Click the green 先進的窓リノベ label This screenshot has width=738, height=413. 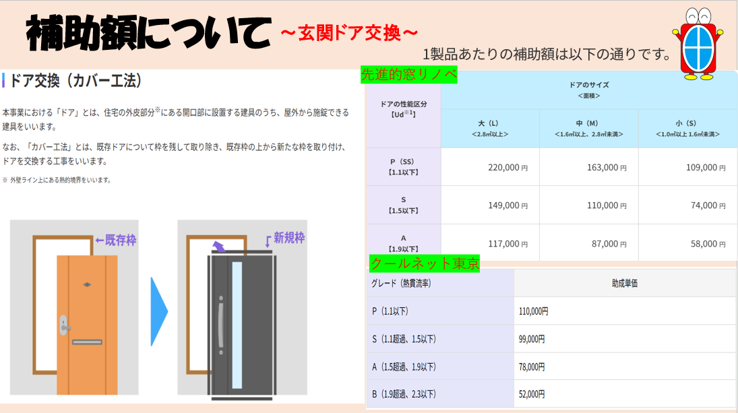[409, 75]
